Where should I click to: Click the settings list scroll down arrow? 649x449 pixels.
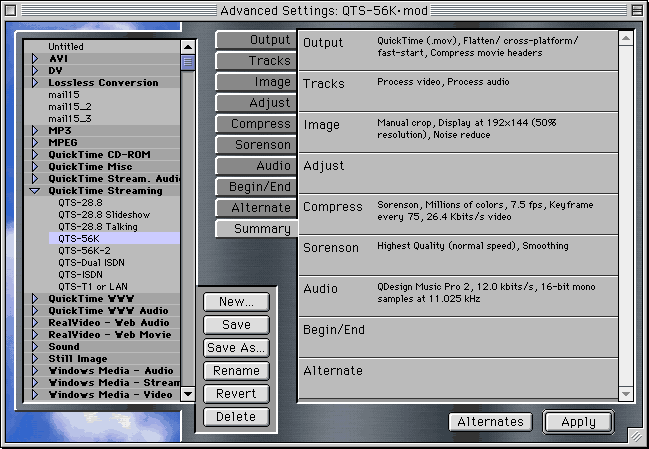coord(188,394)
